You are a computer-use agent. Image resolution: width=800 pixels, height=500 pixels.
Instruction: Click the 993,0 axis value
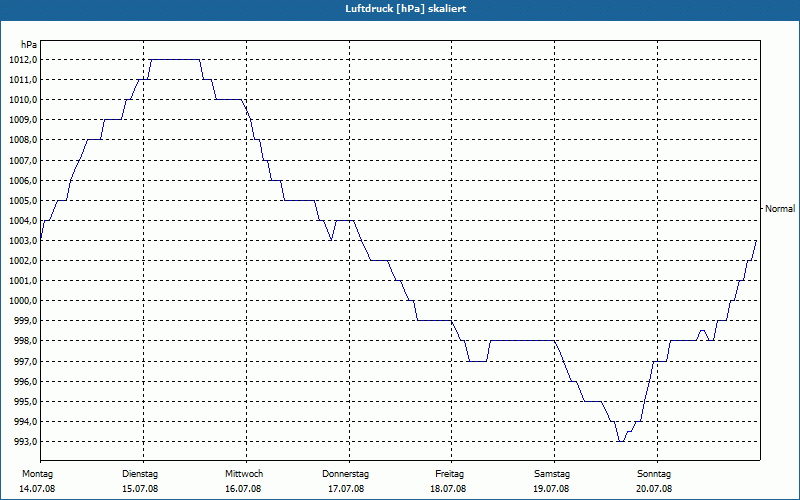point(26,442)
